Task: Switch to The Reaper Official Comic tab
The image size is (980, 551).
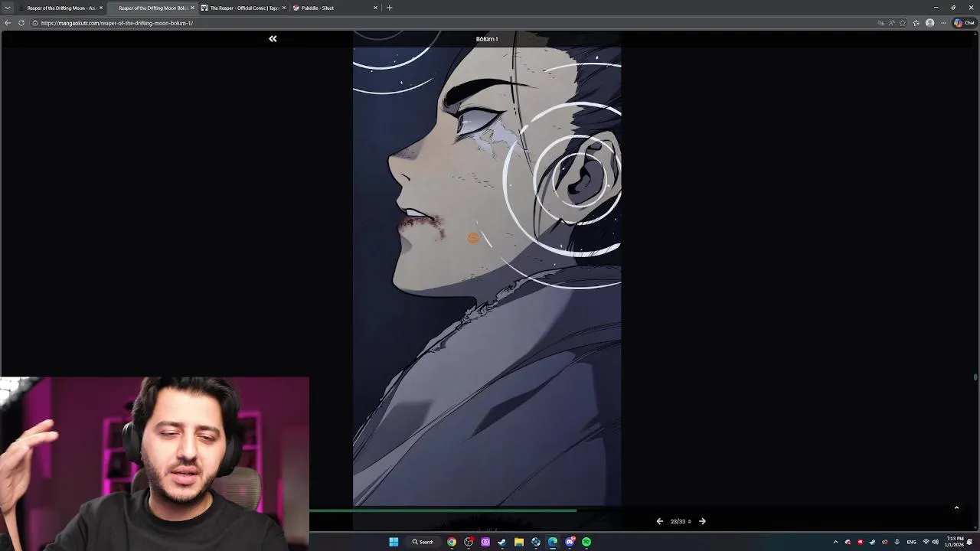Action: coord(243,8)
